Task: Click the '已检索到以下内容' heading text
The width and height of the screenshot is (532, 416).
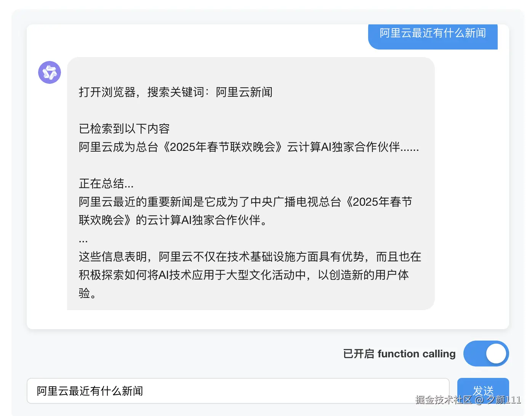Action: click(x=125, y=129)
